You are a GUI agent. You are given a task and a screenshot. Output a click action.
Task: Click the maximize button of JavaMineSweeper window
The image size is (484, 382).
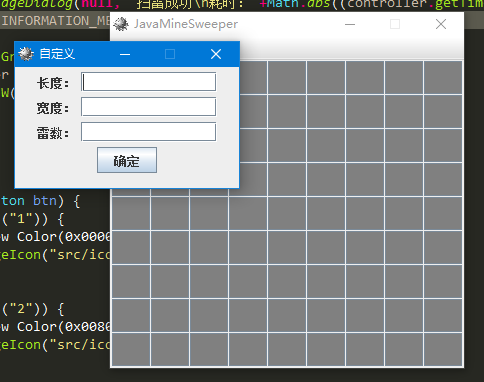[395, 24]
